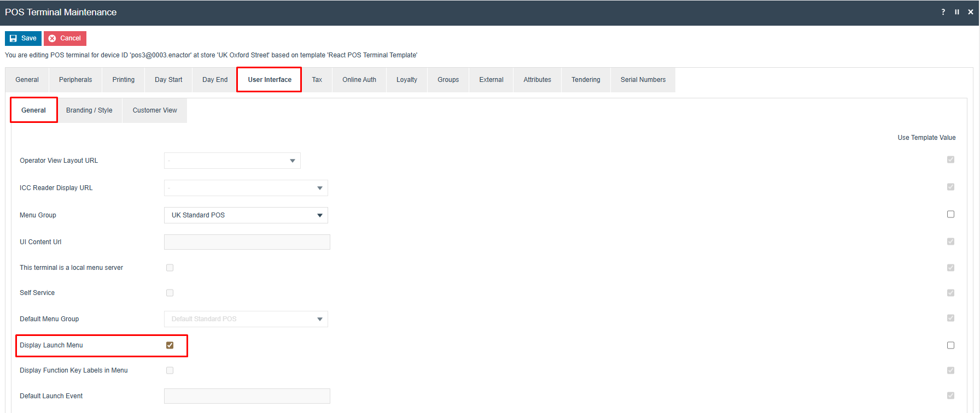This screenshot has width=980, height=413.
Task: Tick Use Template Value for Display Launch Menu
Action: [950, 345]
